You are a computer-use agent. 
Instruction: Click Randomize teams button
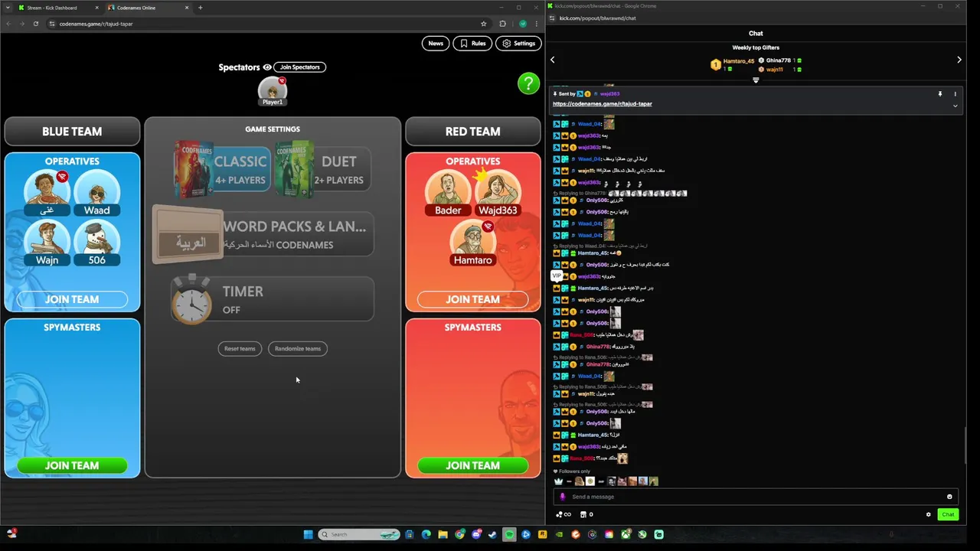(x=298, y=349)
